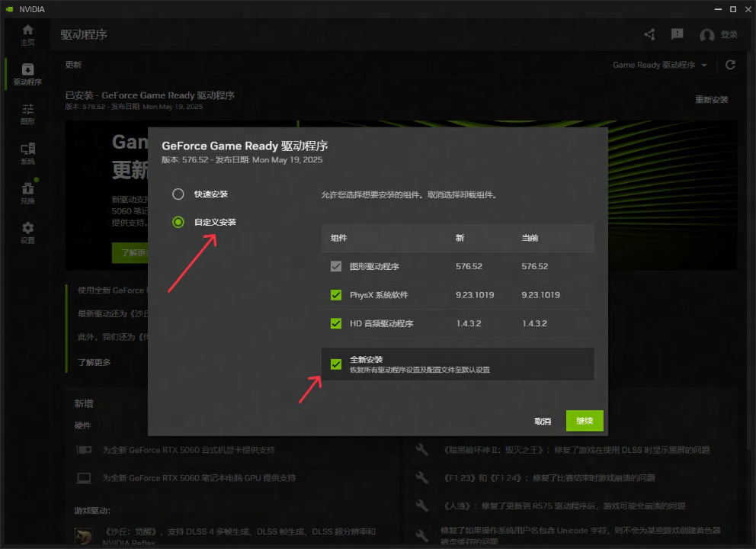Click green 了解更多 banner button
The height and width of the screenshot is (549, 756).
[130, 252]
